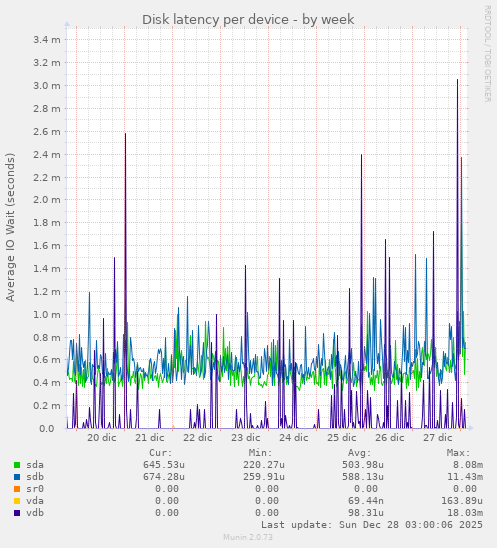Click sda average value 503.98u

[x=363, y=465]
